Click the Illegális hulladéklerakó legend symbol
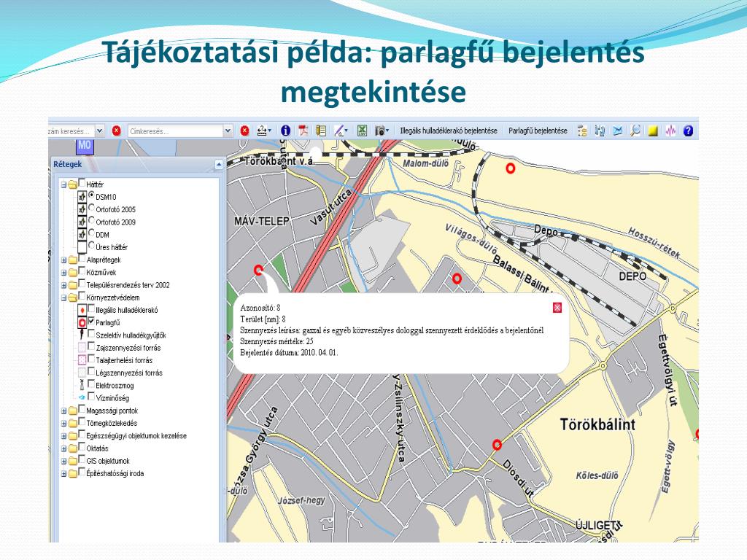This screenshot has height=560, width=747. [82, 310]
